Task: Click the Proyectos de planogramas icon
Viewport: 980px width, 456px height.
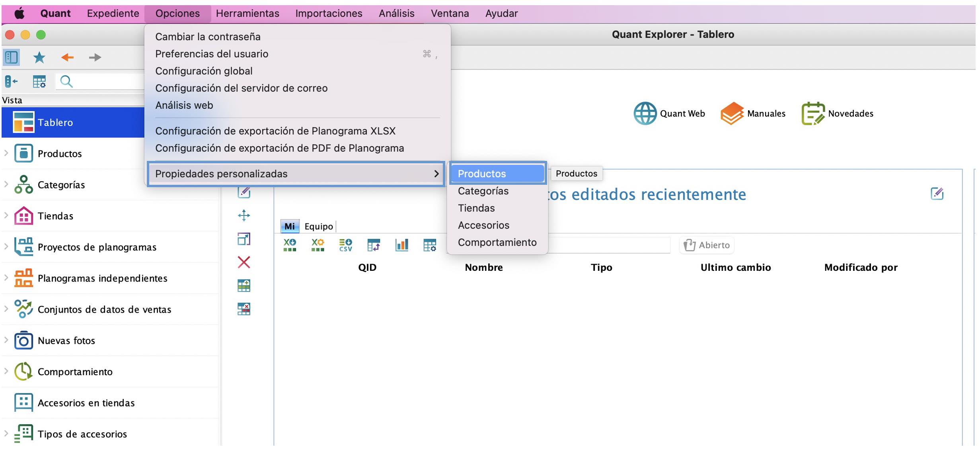Action: (x=23, y=247)
